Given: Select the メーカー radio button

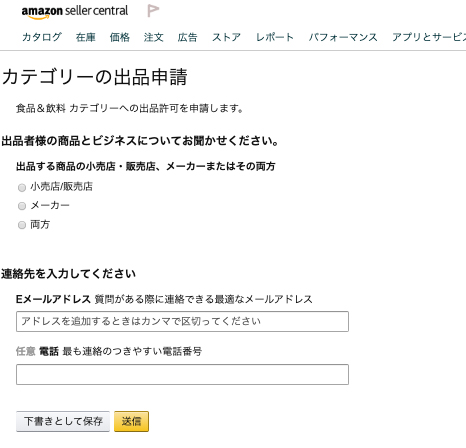Looking at the screenshot, I should 22,206.
